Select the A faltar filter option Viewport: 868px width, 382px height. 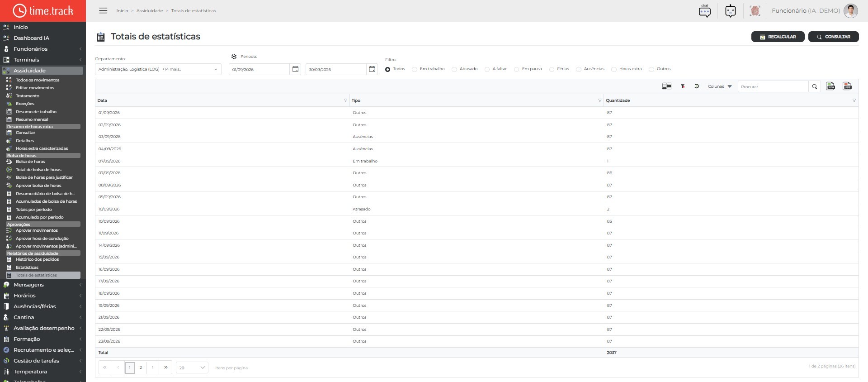pos(487,69)
